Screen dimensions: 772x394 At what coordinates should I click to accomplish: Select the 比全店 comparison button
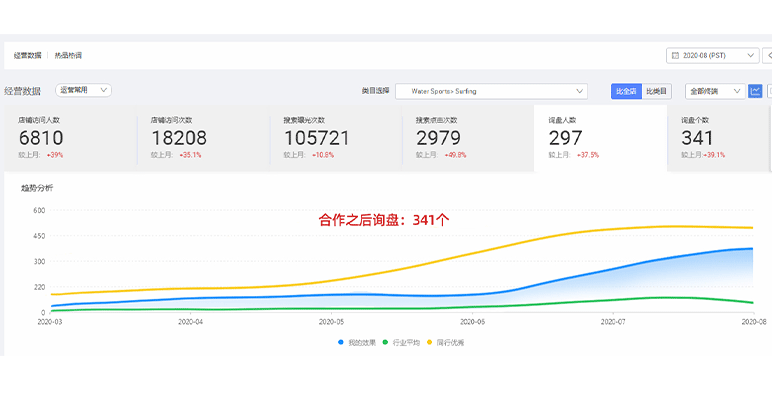coord(626,91)
